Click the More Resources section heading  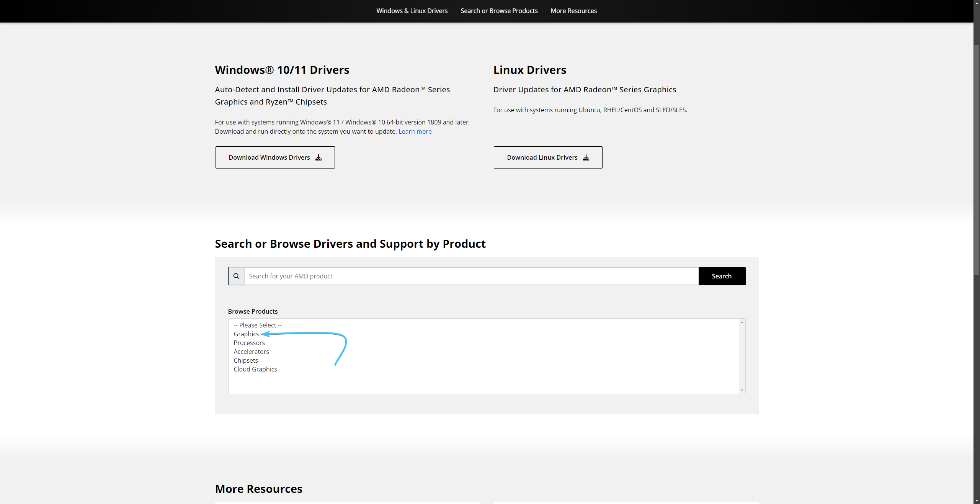click(259, 489)
